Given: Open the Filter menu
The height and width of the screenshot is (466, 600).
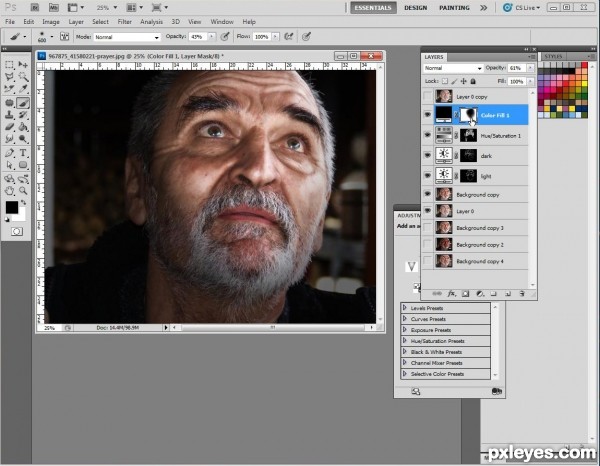Looking at the screenshot, I should click(x=124, y=22).
